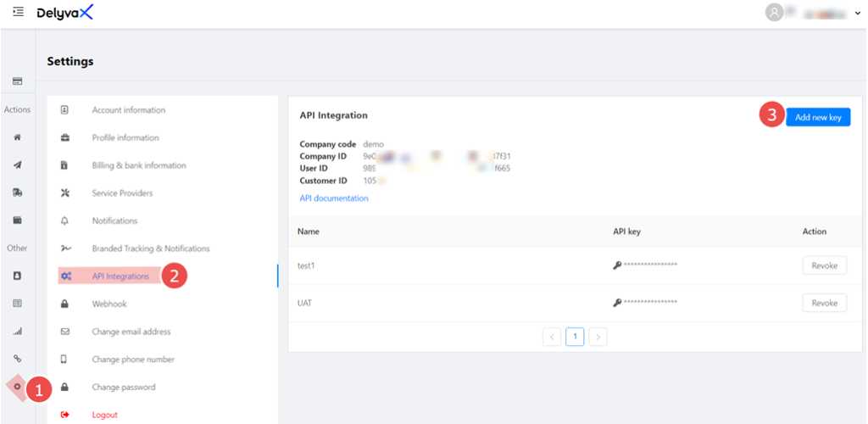Select page 1 in the pagination
The width and height of the screenshot is (868, 424).
pyautogui.click(x=575, y=337)
